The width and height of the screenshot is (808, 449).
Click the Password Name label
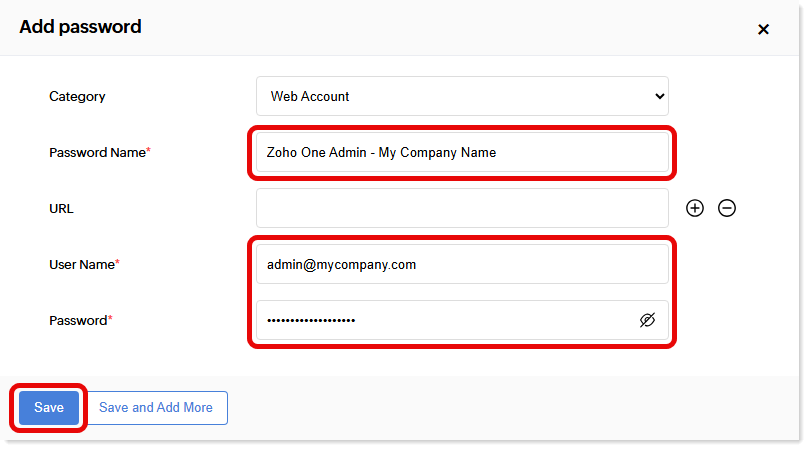96,153
